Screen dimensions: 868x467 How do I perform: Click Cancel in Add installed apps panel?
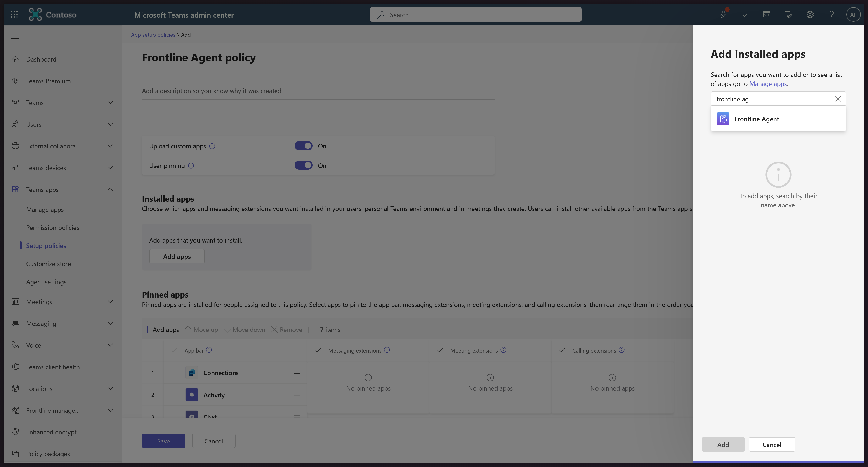pos(772,444)
